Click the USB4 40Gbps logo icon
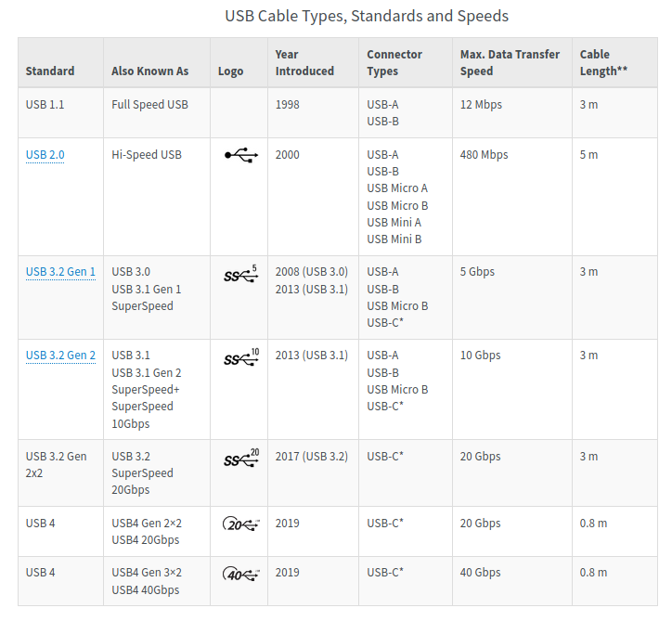Viewport: 672px width, 621px height. pyautogui.click(x=241, y=573)
